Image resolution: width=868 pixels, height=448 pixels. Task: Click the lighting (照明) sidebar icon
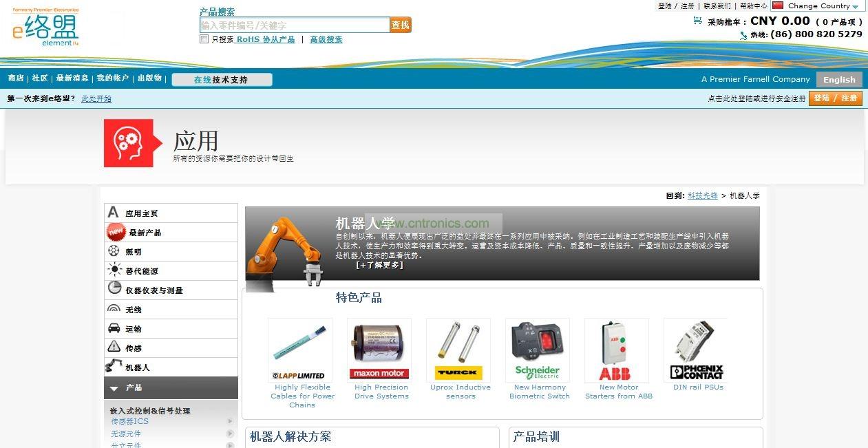pyautogui.click(x=114, y=252)
